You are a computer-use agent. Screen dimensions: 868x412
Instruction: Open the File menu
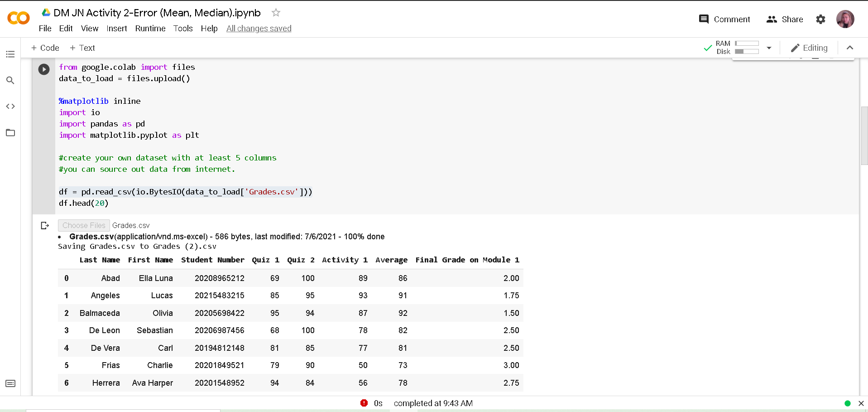pyautogui.click(x=45, y=28)
